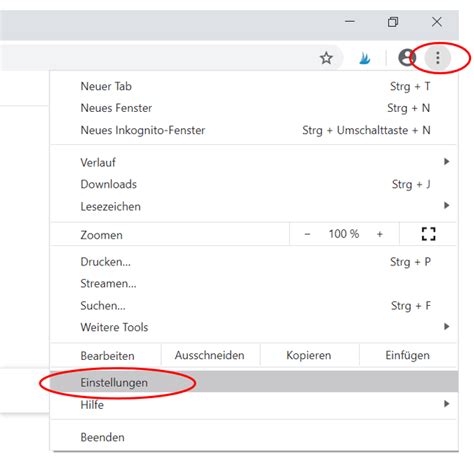The width and height of the screenshot is (474, 463).
Task: Expand the Verlauf submenu
Action: click(x=253, y=162)
